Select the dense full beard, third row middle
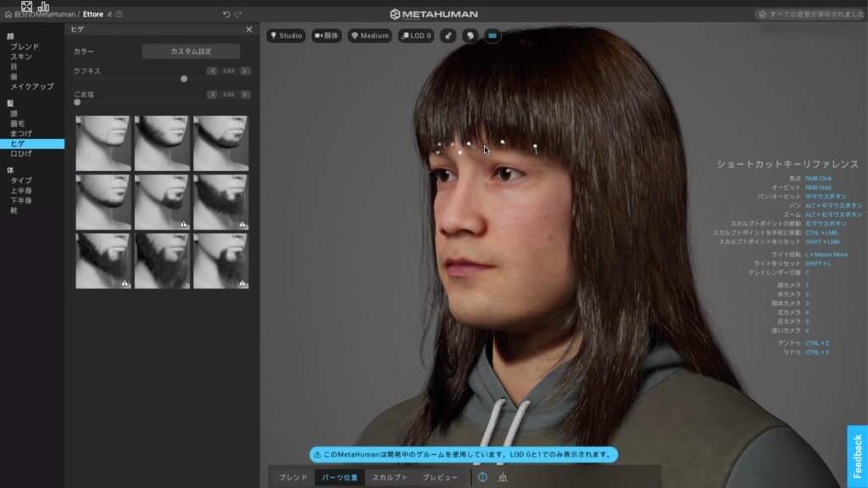Screen dimensions: 868x488 162,261
